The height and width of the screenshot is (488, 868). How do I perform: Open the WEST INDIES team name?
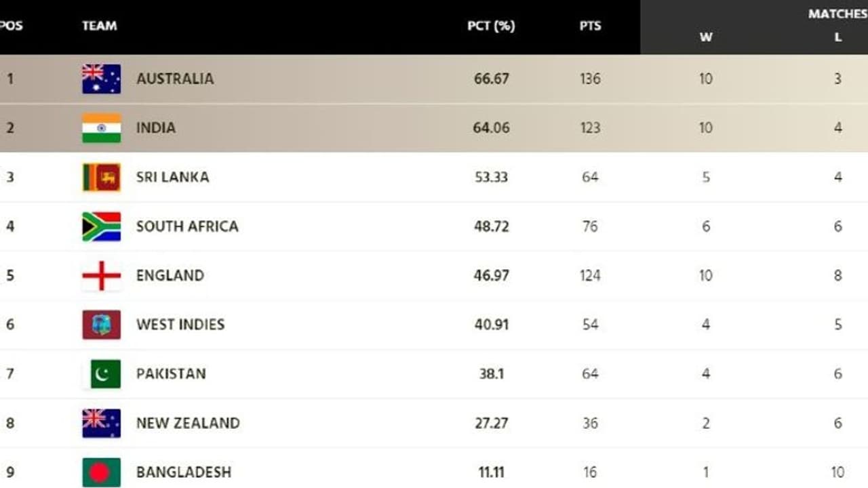pos(180,325)
